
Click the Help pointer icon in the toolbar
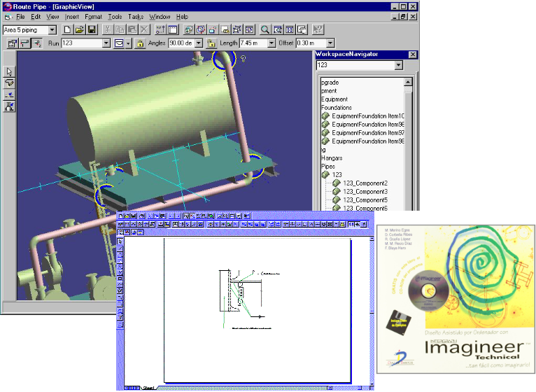click(x=318, y=29)
